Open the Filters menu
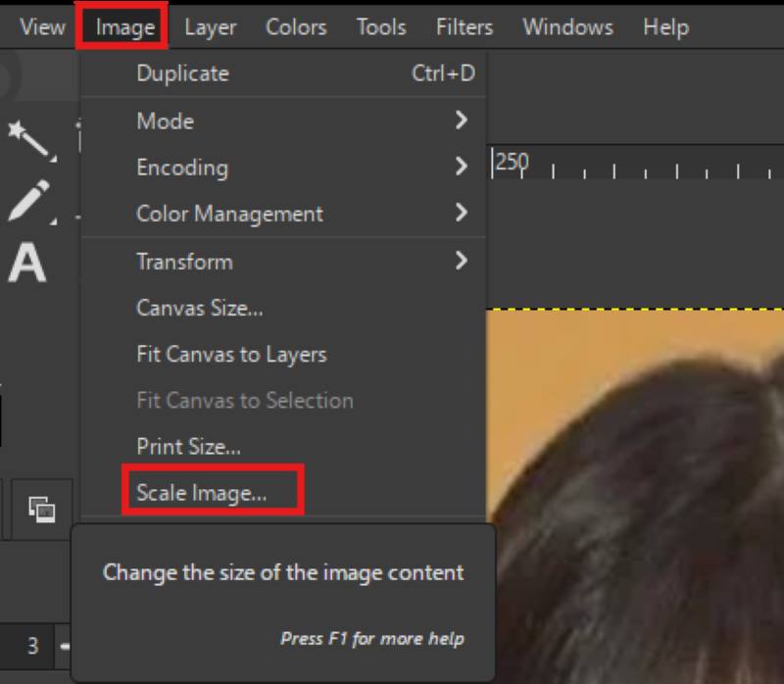The height and width of the screenshot is (684, 784). tap(465, 27)
